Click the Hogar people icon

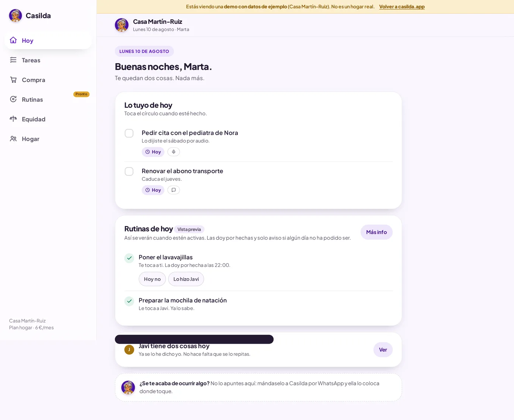pos(13,138)
